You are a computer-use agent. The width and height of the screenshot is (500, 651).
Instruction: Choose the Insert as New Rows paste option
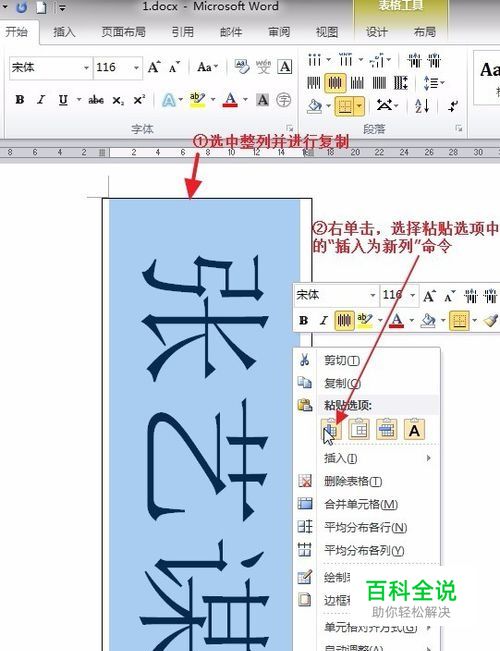click(x=387, y=429)
